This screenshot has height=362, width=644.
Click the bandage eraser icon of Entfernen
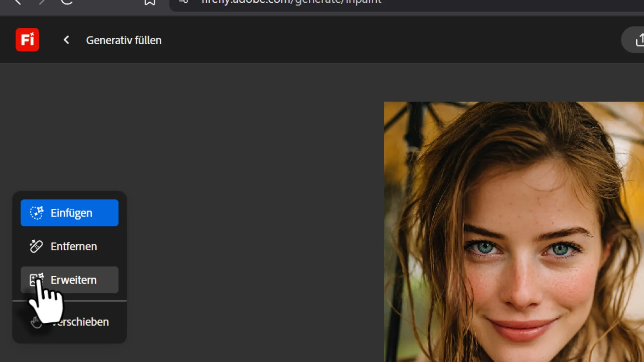coord(36,246)
